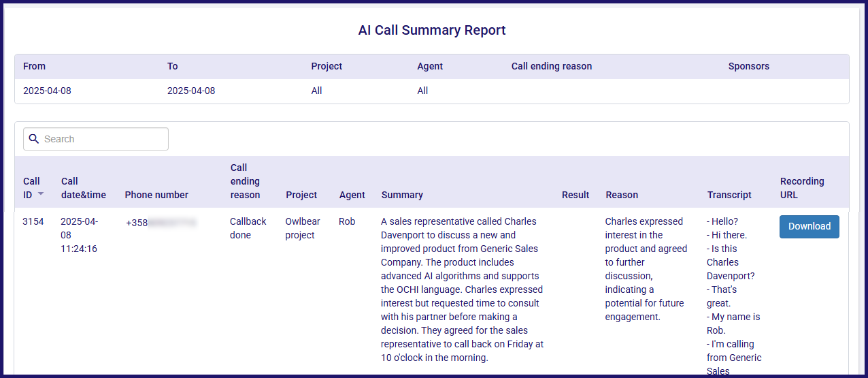Click the To date 2025-04-08 value
The width and height of the screenshot is (868, 378).
[x=191, y=91]
